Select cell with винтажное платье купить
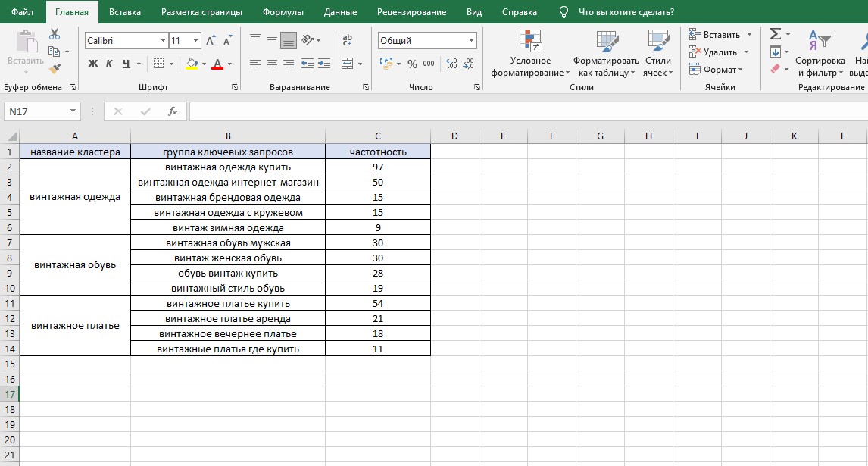The width and height of the screenshot is (868, 466). click(228, 303)
